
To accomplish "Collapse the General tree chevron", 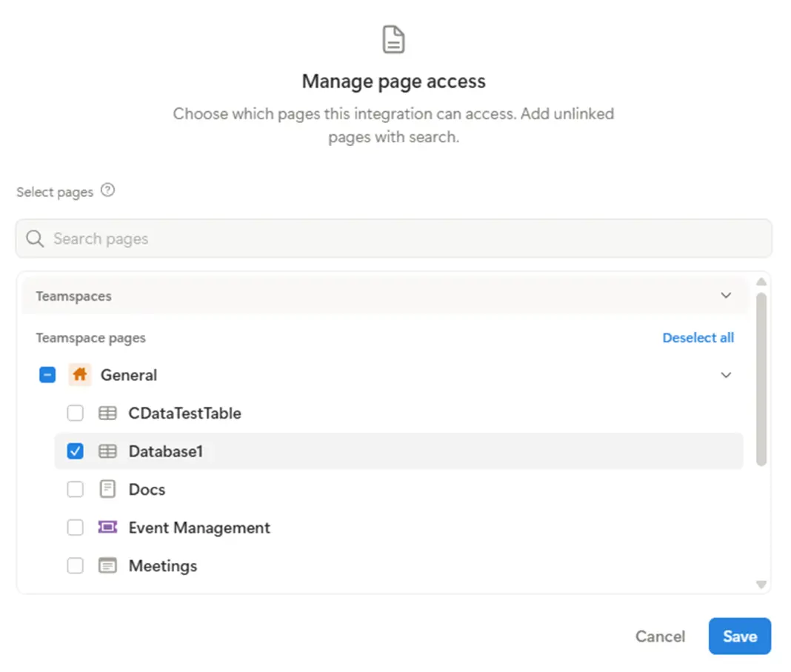I will pos(726,375).
